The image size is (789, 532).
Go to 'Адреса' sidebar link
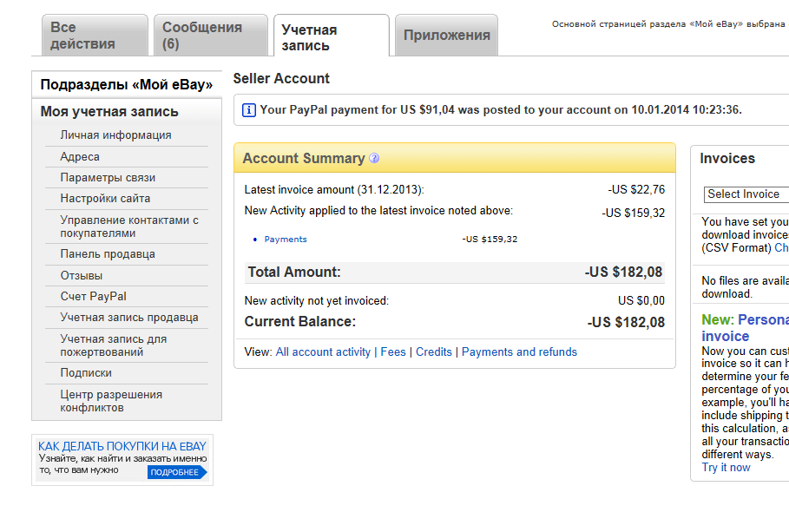80,156
